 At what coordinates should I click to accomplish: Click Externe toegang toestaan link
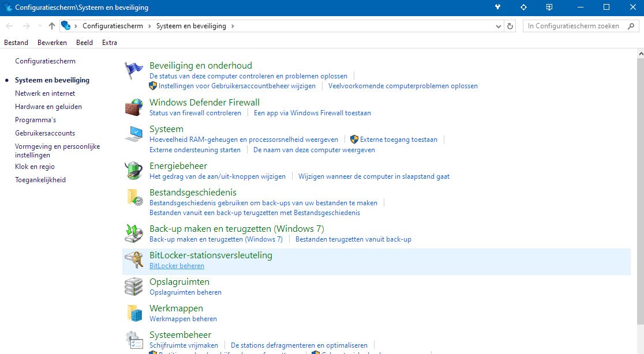pos(398,140)
